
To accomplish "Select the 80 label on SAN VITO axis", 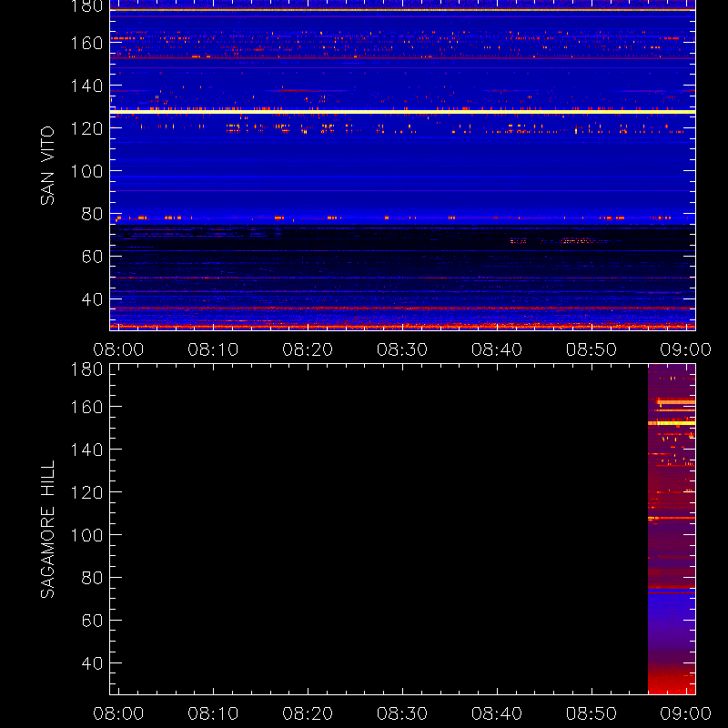I will pyautogui.click(x=93, y=214).
